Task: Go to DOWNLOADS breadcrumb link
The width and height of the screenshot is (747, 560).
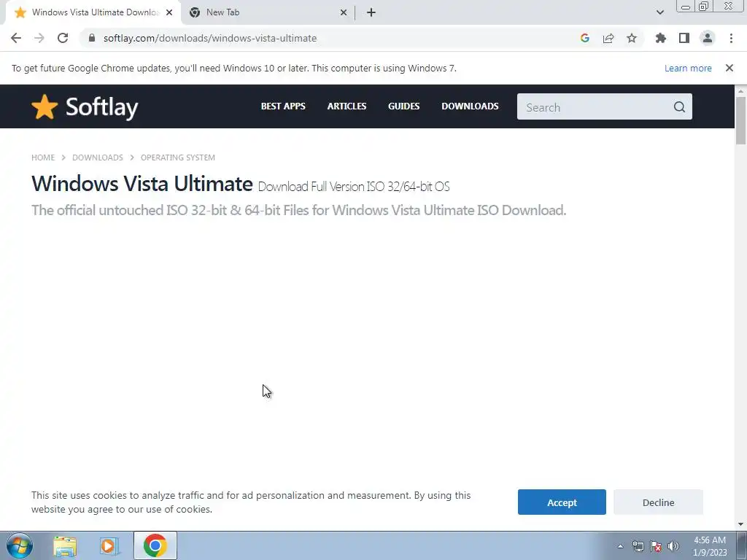Action: coord(98,157)
